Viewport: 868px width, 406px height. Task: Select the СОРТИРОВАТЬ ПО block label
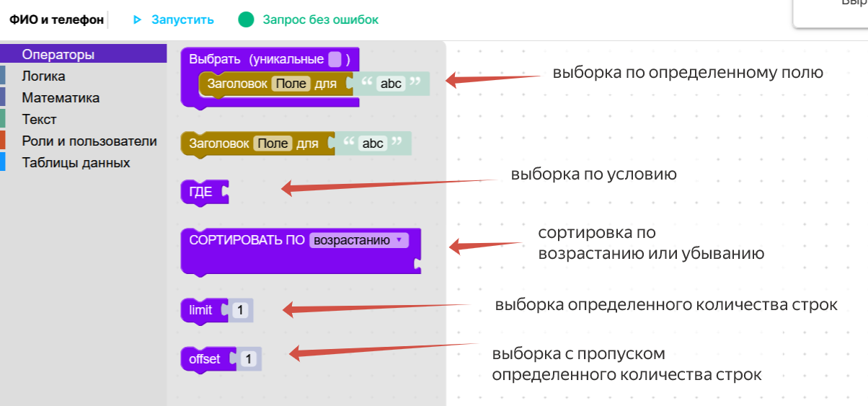tap(247, 240)
